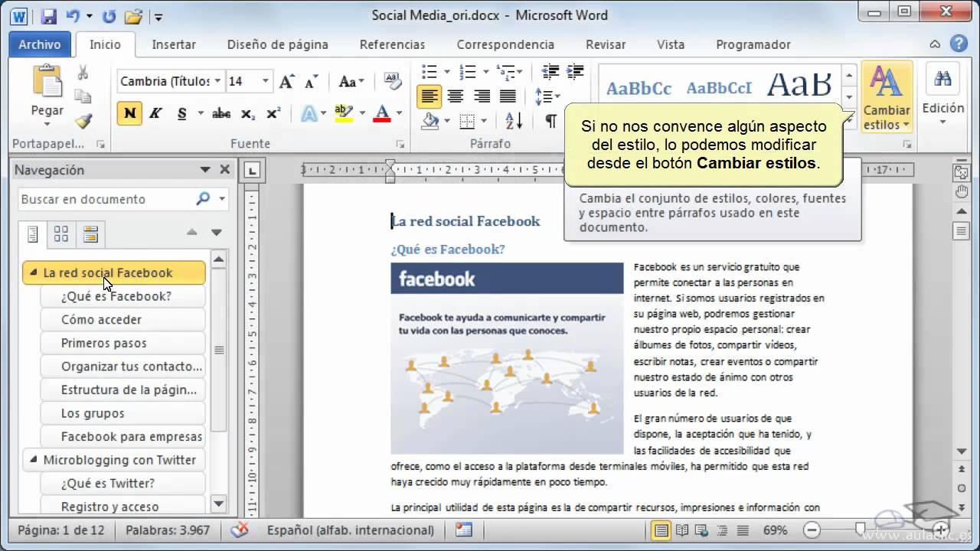Apply red font color
Image resolution: width=980 pixels, height=551 pixels.
(383, 114)
